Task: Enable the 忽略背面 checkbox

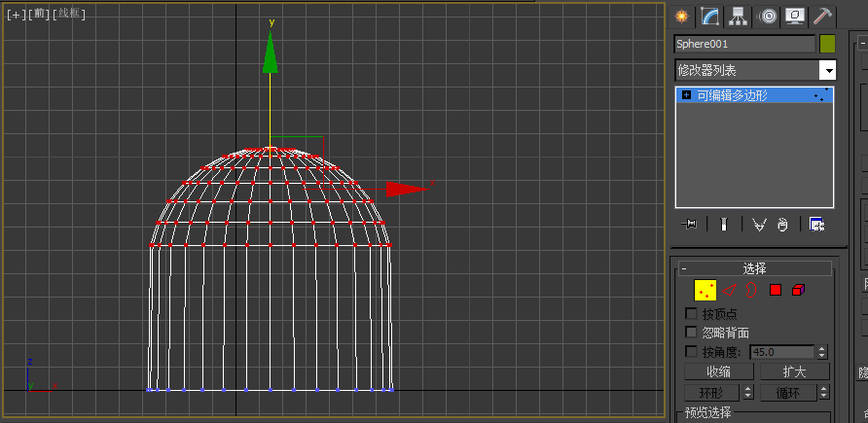Action: pos(691,333)
